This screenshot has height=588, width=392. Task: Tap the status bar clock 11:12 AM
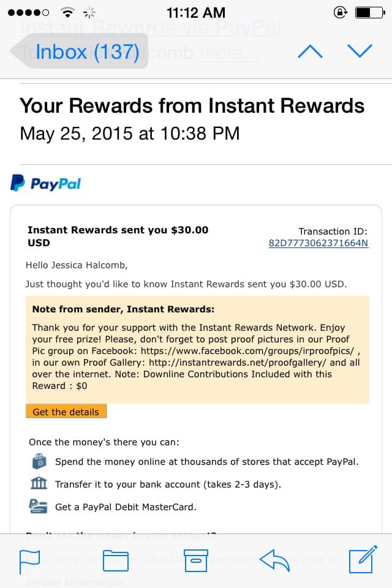pos(196,13)
